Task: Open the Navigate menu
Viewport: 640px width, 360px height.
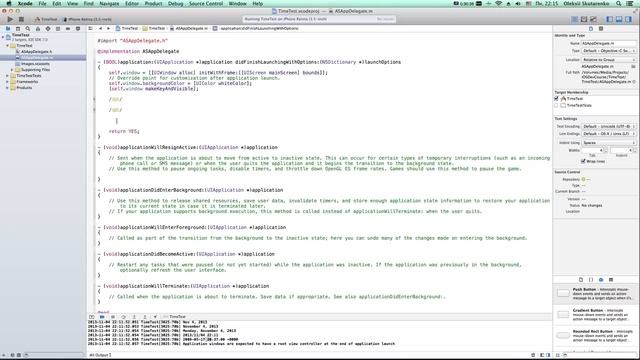Action: click(x=109, y=3)
